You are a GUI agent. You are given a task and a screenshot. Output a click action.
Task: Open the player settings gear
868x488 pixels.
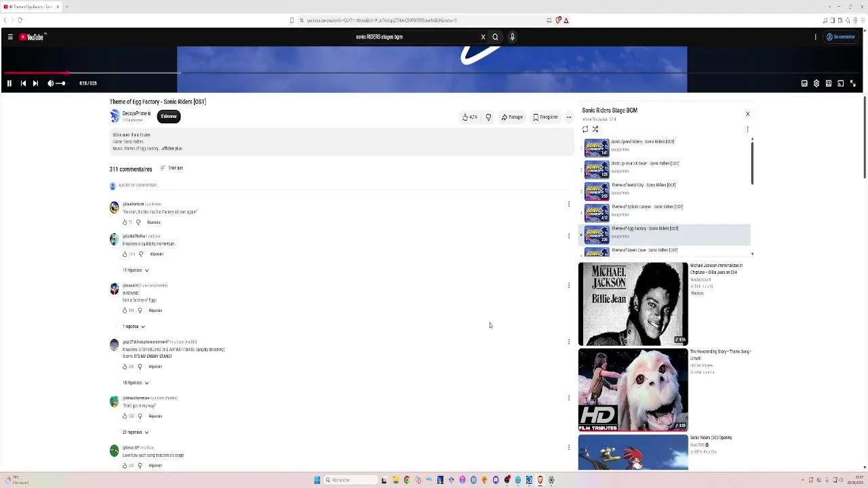coord(816,83)
